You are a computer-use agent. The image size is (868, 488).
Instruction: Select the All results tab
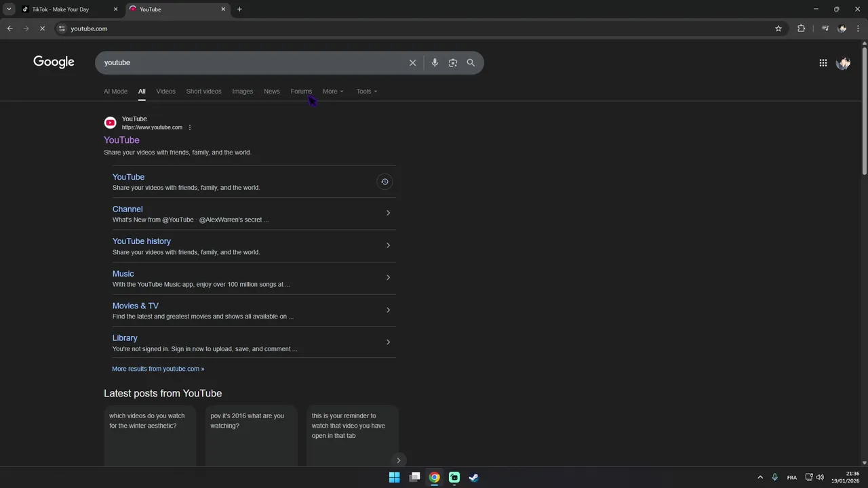pyautogui.click(x=142, y=91)
